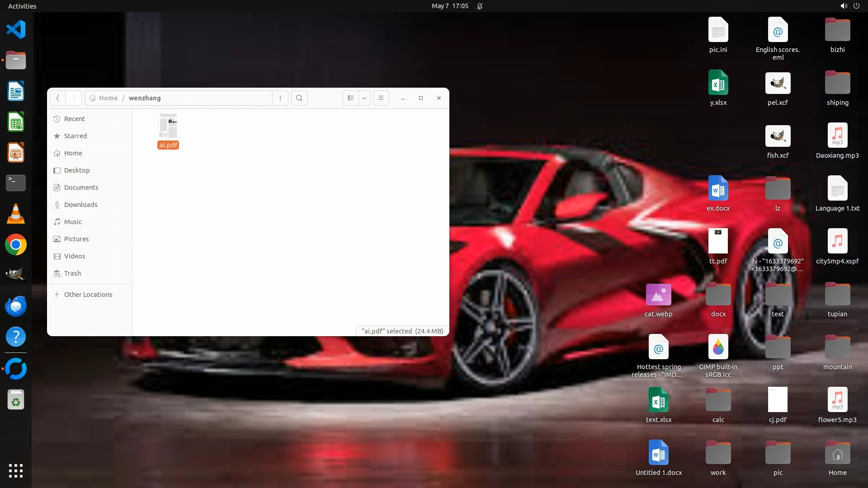Open Activities overview
The image size is (868, 488).
(x=22, y=6)
